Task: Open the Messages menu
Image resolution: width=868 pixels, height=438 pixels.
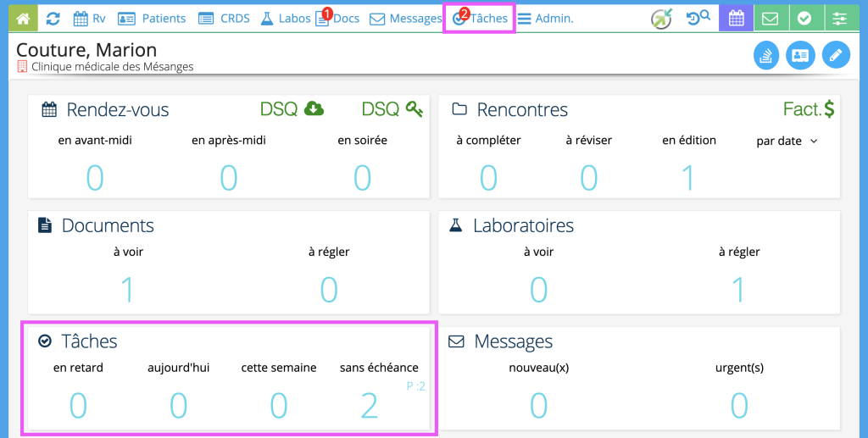Action: (x=405, y=19)
